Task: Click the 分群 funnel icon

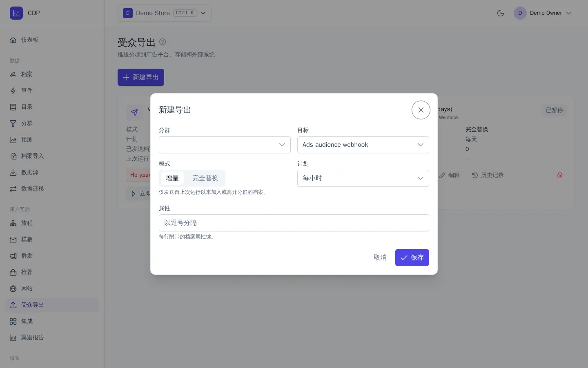Action: (13, 123)
